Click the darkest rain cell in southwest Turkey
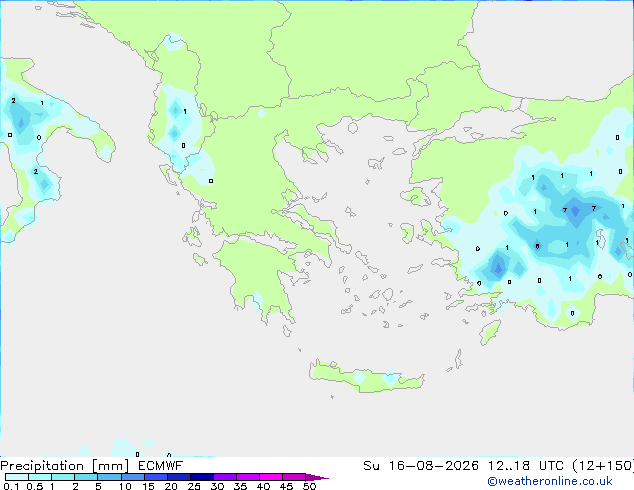This screenshot has width=634, height=490. 498,268
